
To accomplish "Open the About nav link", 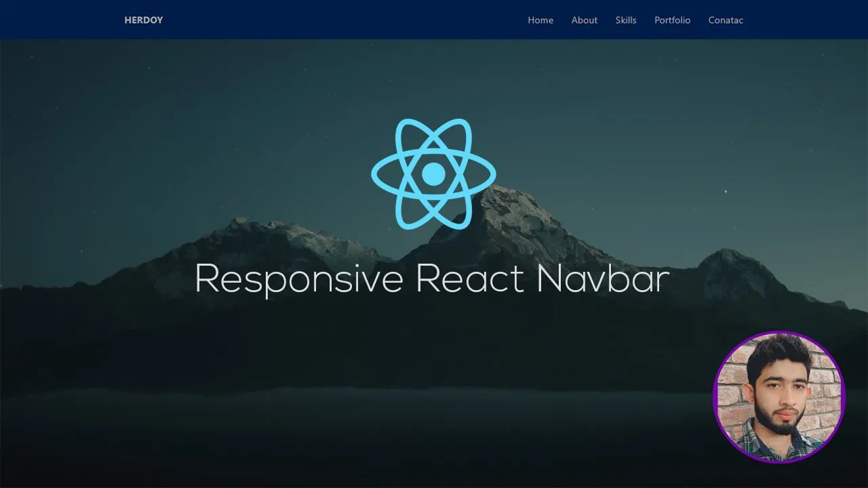I will pos(585,20).
